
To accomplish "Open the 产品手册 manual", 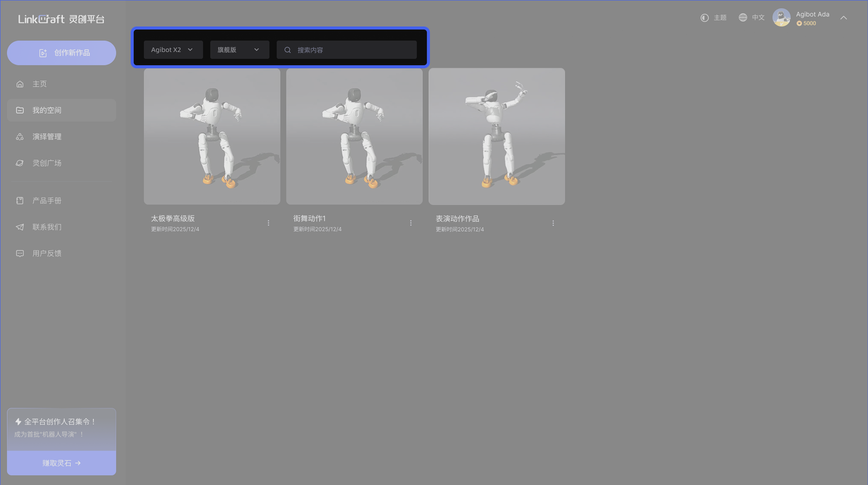I will [47, 201].
